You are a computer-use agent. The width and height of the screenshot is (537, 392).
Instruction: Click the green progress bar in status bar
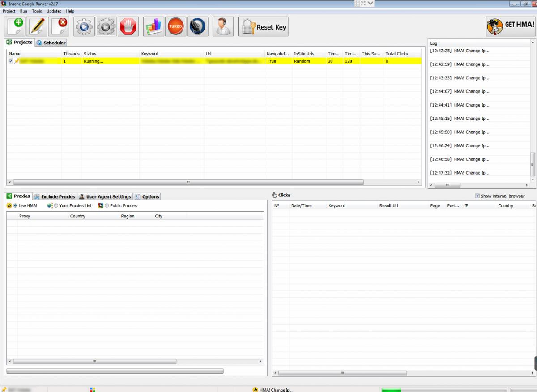click(444, 390)
